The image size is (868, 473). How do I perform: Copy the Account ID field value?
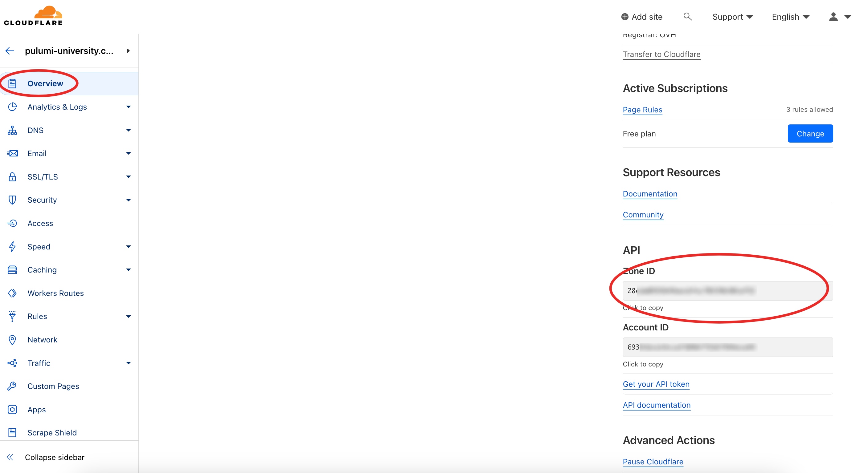(727, 347)
